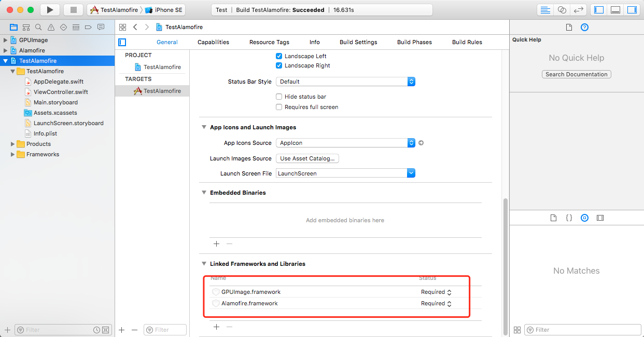Screen dimensions: 644x337
Task: Switch to the Build Settings tab
Action: pos(358,42)
